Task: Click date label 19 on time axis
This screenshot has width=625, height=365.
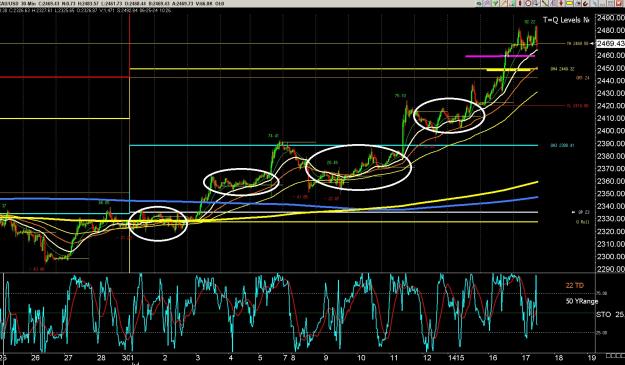Action: pyautogui.click(x=592, y=358)
